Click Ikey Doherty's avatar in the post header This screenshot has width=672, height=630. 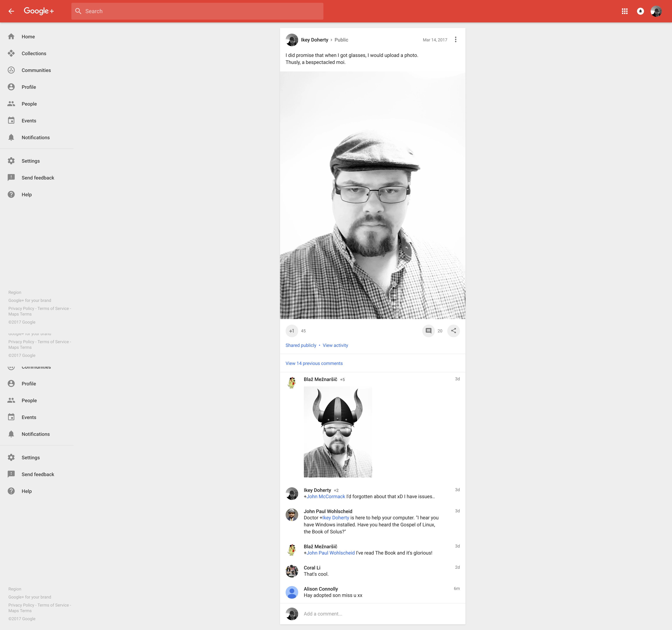pyautogui.click(x=292, y=40)
